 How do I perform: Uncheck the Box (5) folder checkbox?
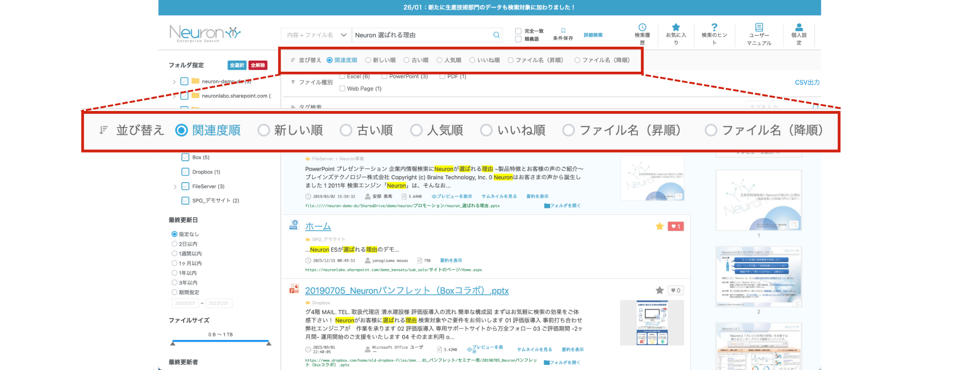tap(185, 157)
